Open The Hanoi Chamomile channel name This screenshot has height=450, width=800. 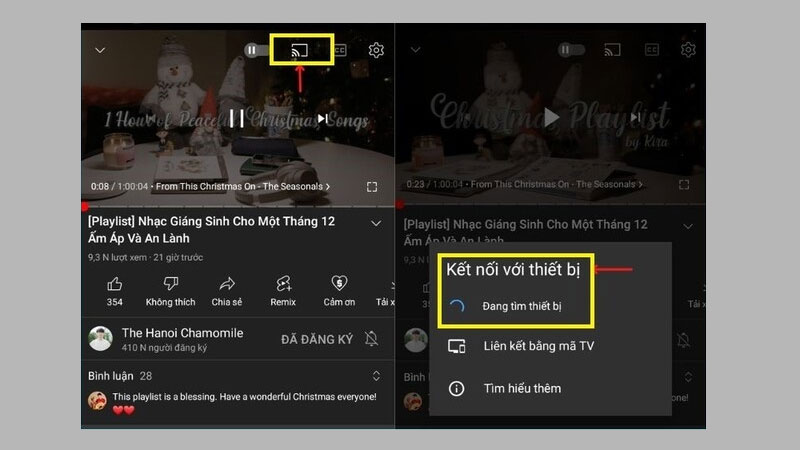[x=182, y=333]
